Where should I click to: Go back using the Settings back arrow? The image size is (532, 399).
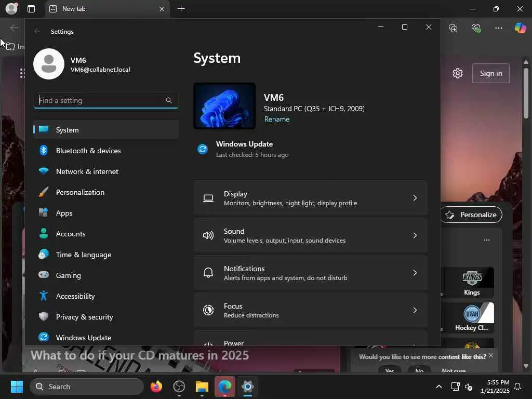[37, 31]
